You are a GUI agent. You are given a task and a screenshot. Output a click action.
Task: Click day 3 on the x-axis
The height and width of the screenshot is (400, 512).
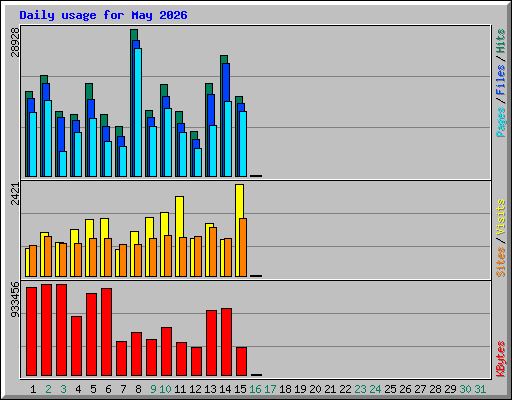[63, 389]
